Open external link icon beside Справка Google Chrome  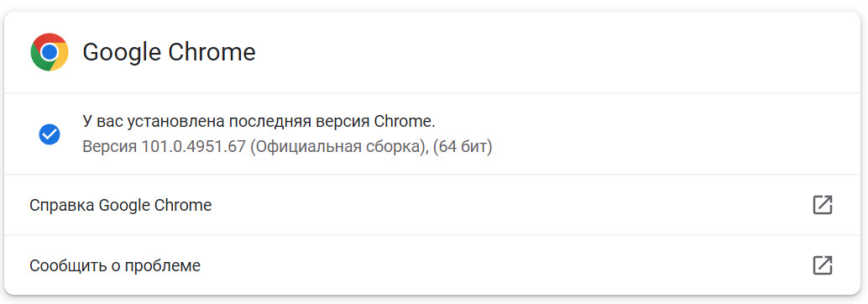[823, 205]
